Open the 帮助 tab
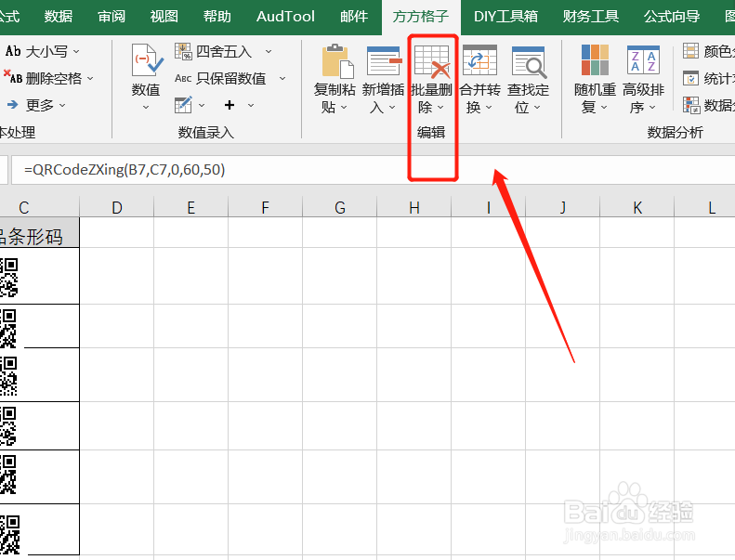Screen dimensions: 735x560 coord(217,17)
